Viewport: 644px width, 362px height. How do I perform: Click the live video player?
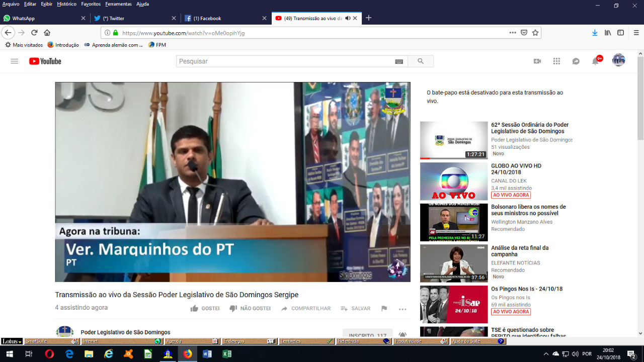point(232,182)
